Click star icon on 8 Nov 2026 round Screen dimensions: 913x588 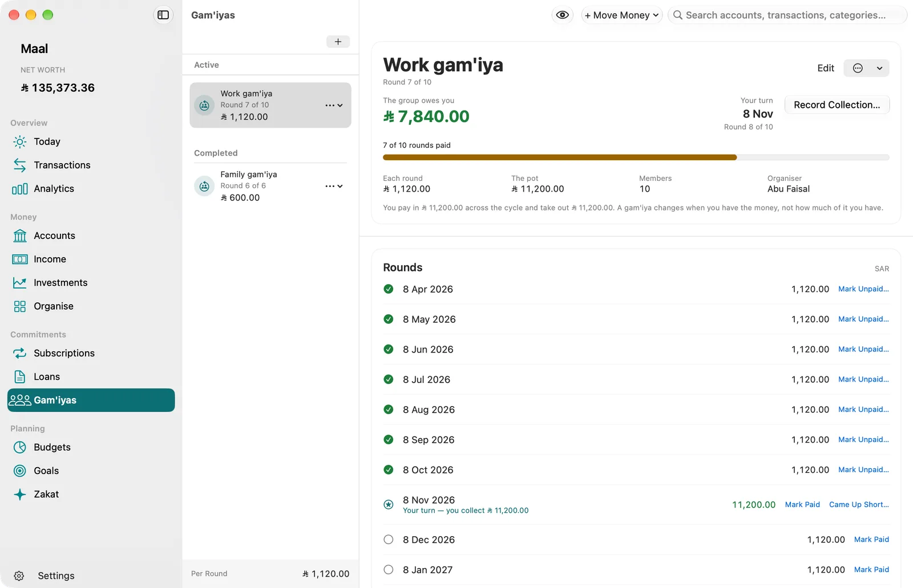tap(389, 505)
